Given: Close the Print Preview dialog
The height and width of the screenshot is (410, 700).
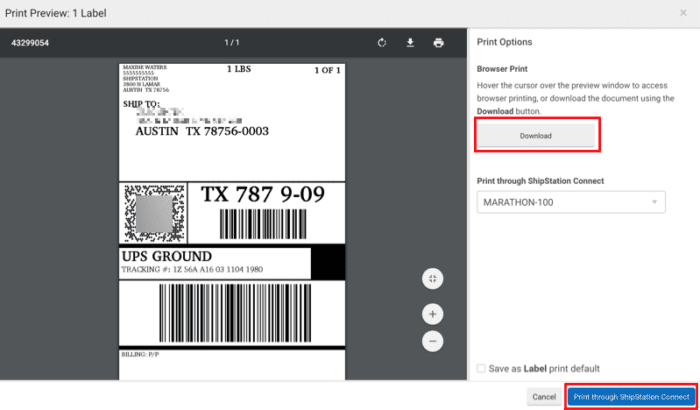Looking at the screenshot, I should coord(682,13).
